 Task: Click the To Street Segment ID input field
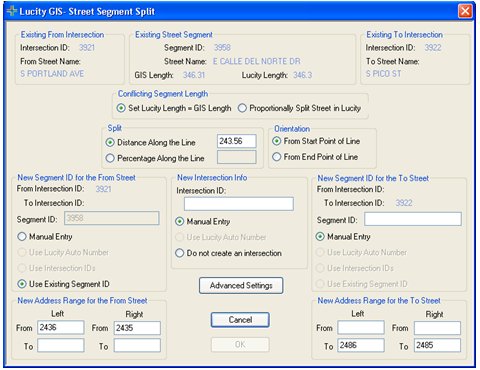click(x=413, y=219)
